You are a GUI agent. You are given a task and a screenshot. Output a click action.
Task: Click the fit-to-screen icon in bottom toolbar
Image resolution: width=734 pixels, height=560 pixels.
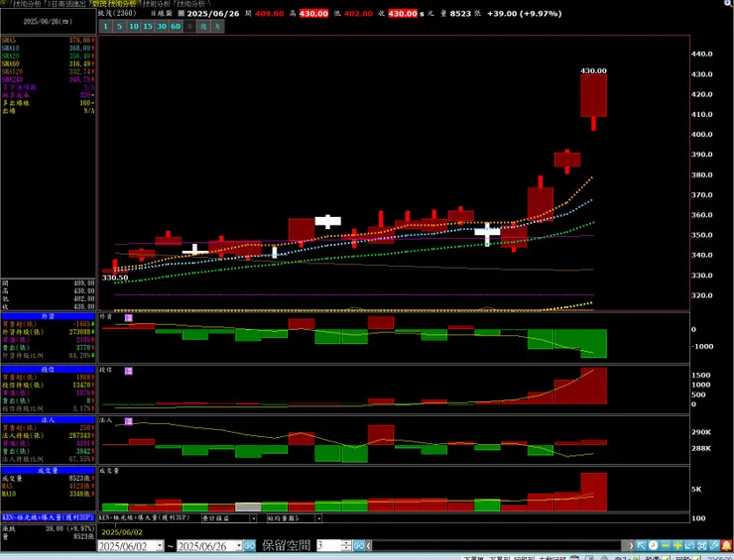(701, 545)
